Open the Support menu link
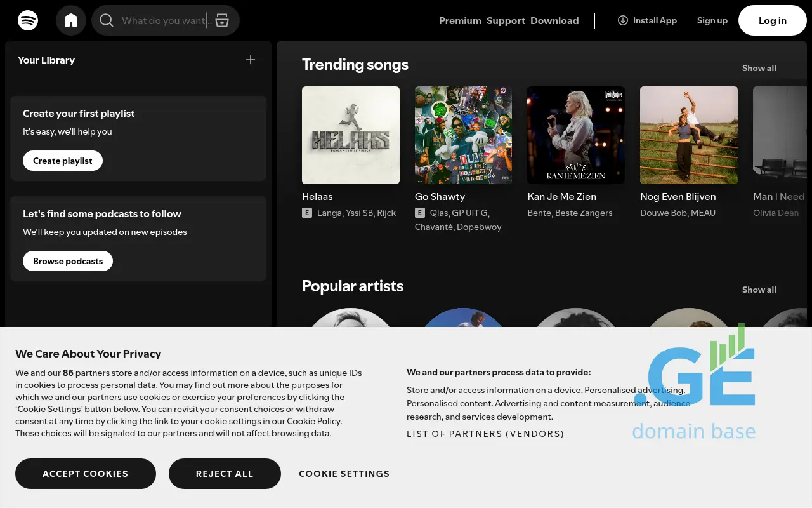The width and height of the screenshot is (812, 508). (x=506, y=20)
